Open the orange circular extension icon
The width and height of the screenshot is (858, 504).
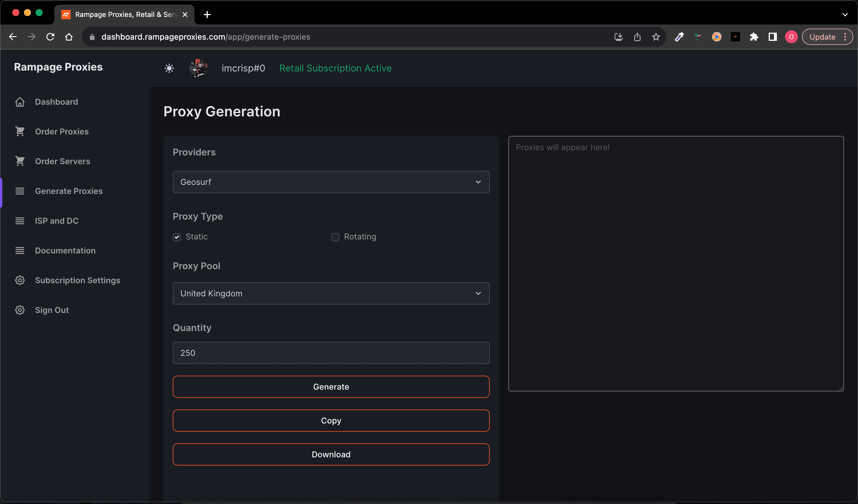[x=717, y=37]
